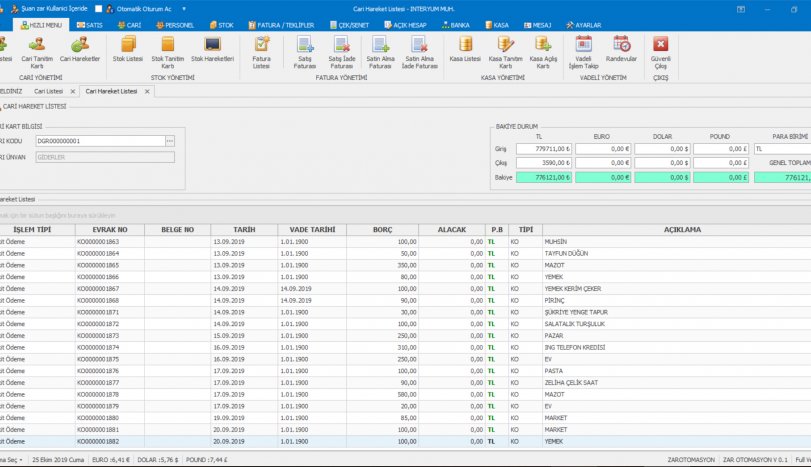Click status bar date 25 Ekim 2019 Cuma

click(57, 460)
